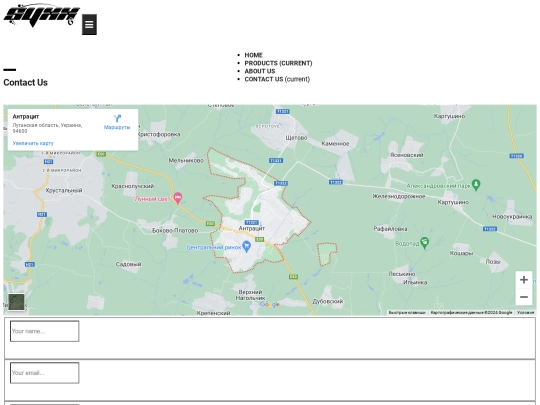The image size is (540, 405).
Task: Click the Железнодорожное label on map
Action: point(399,196)
